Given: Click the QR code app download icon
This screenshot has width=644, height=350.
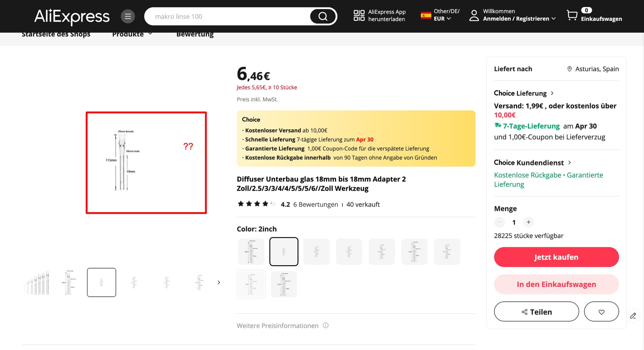Looking at the screenshot, I should coord(359,15).
